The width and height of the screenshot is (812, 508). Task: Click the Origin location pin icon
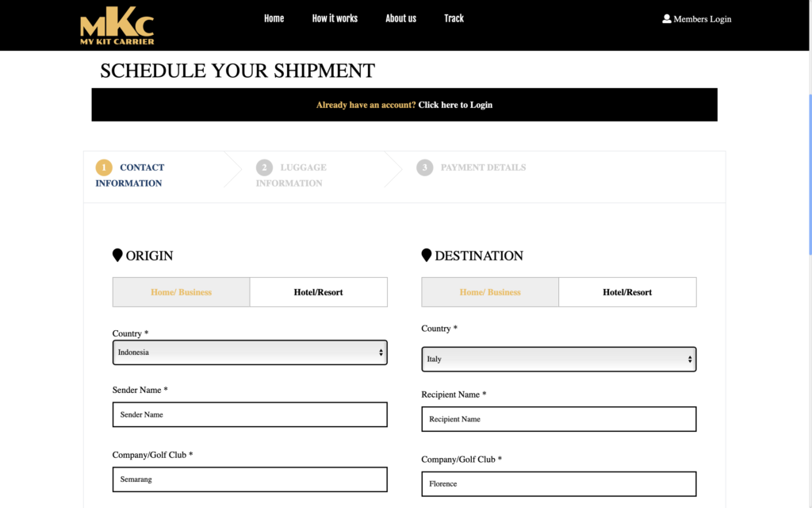[x=117, y=255]
